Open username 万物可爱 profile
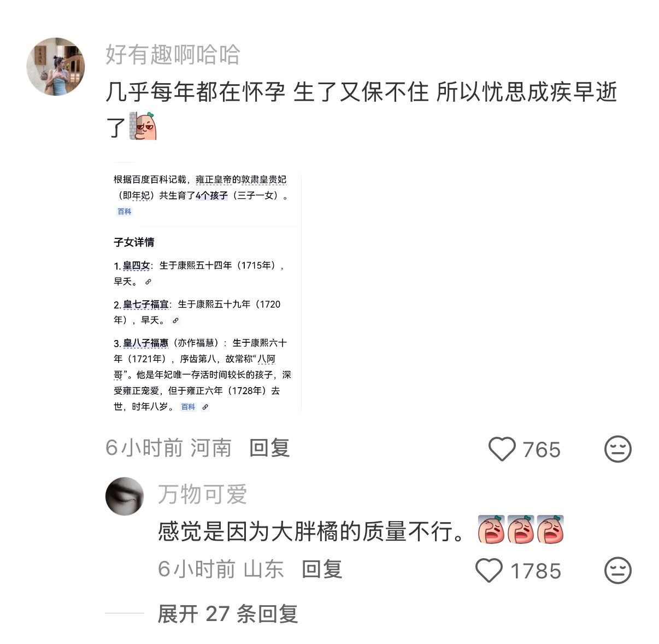 pos(202,495)
